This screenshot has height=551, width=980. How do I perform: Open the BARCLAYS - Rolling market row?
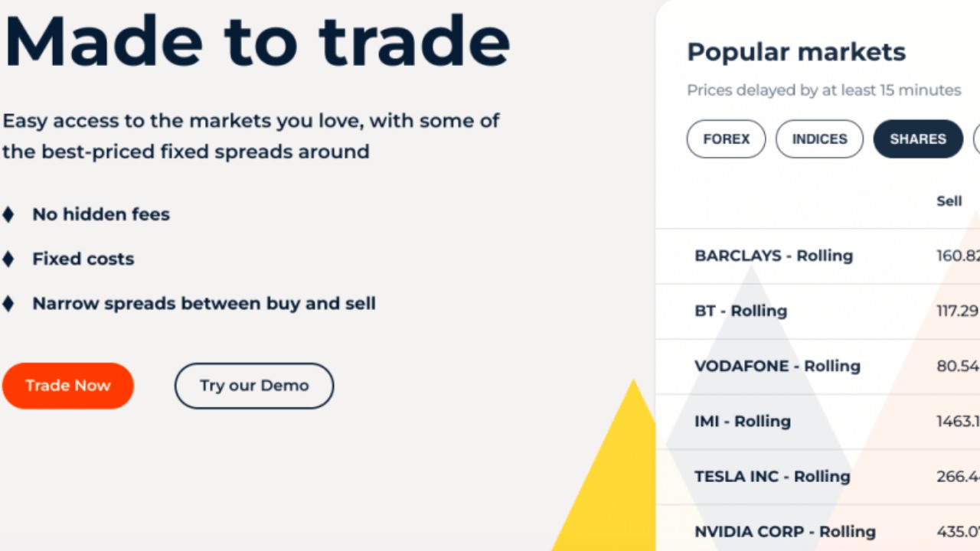point(773,256)
